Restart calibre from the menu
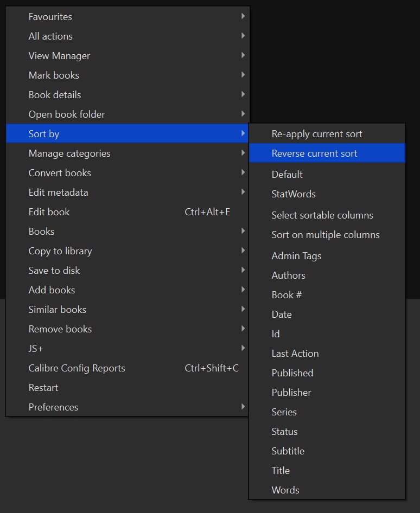This screenshot has width=420, height=513. tap(43, 388)
